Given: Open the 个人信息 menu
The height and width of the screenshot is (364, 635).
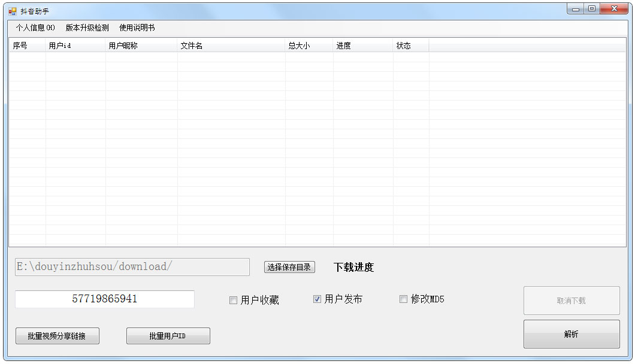Looking at the screenshot, I should pyautogui.click(x=35, y=28).
